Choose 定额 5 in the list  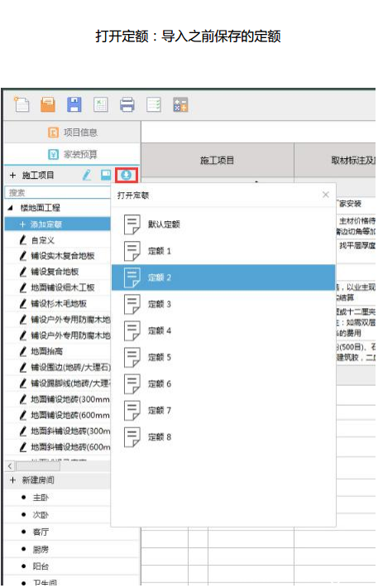pos(223,358)
